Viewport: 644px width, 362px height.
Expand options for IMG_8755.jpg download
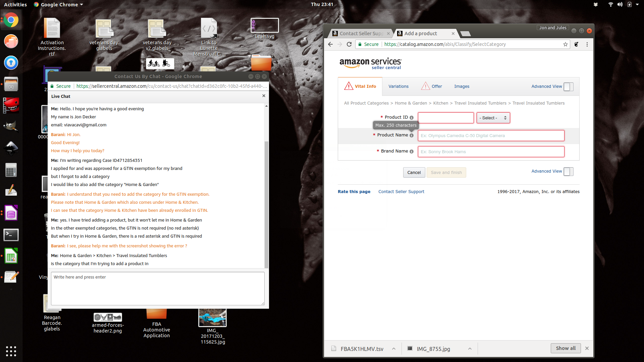tap(470, 349)
